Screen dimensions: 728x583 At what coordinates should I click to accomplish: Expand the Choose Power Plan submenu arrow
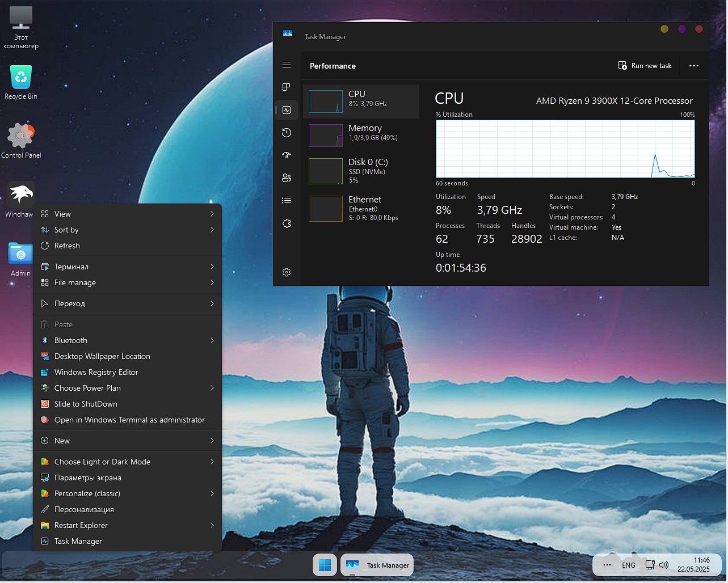[x=212, y=388]
